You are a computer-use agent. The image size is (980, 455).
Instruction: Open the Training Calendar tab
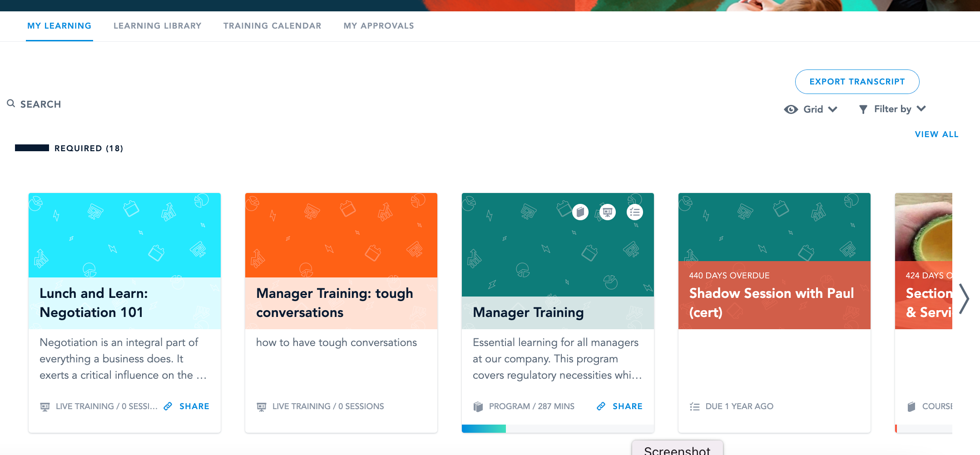click(272, 25)
